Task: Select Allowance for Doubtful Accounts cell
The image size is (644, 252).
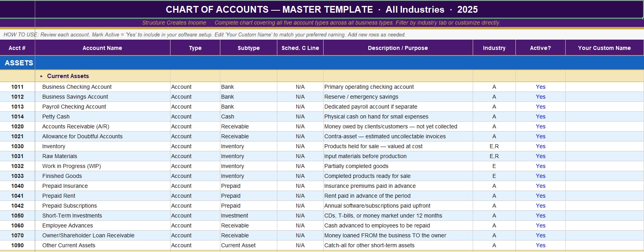Action: point(102,136)
